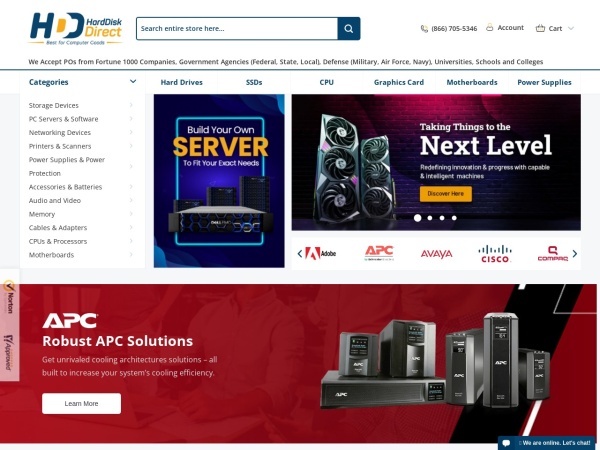Viewport: 600px width, 450px height.
Task: Open the SSDs menu tab
Action: [254, 82]
